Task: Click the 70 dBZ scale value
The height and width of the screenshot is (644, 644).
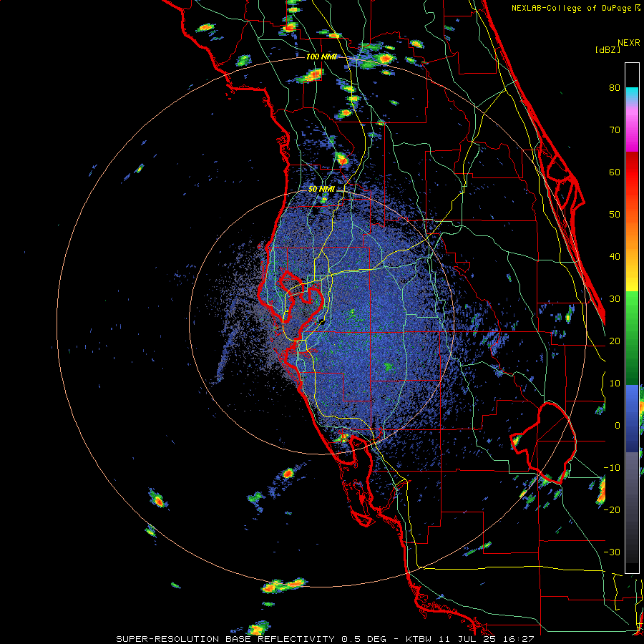Action: [615, 130]
